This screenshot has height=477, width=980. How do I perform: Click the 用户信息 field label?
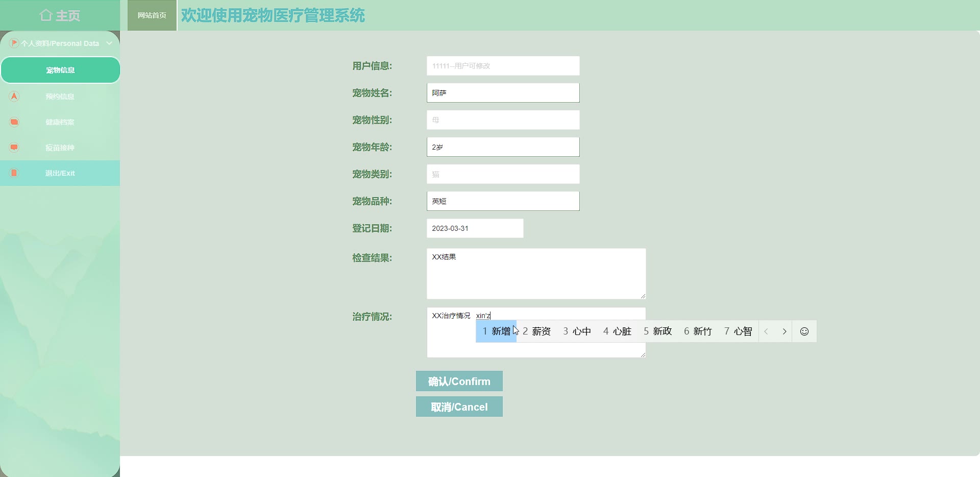point(372,66)
